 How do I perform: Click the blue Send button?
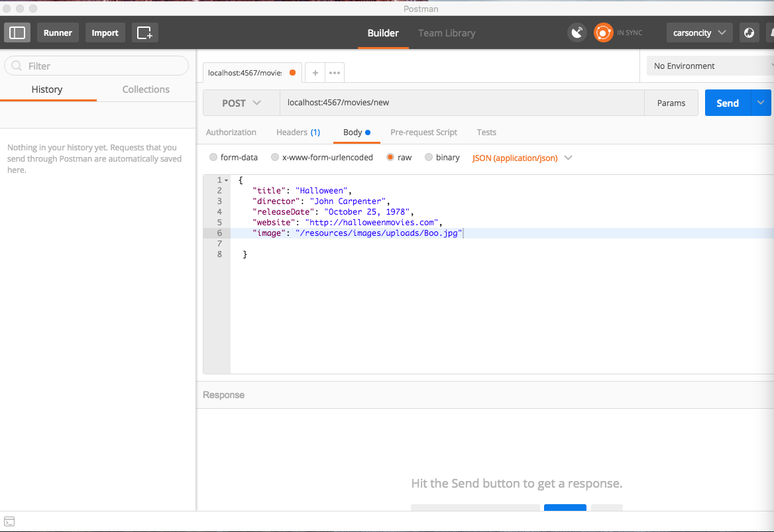(728, 103)
